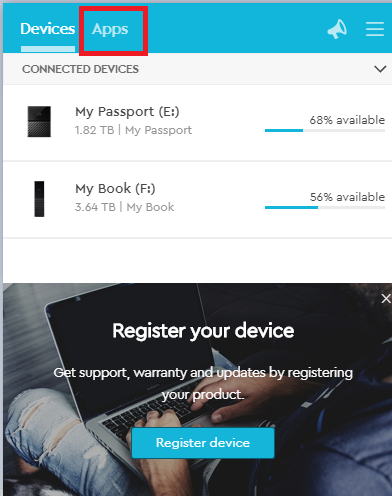This screenshot has width=392, height=496.
Task: Open the announcements megaphone icon
Action: click(337, 29)
